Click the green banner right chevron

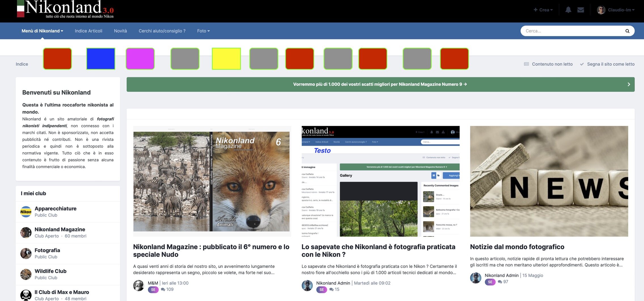629,84
